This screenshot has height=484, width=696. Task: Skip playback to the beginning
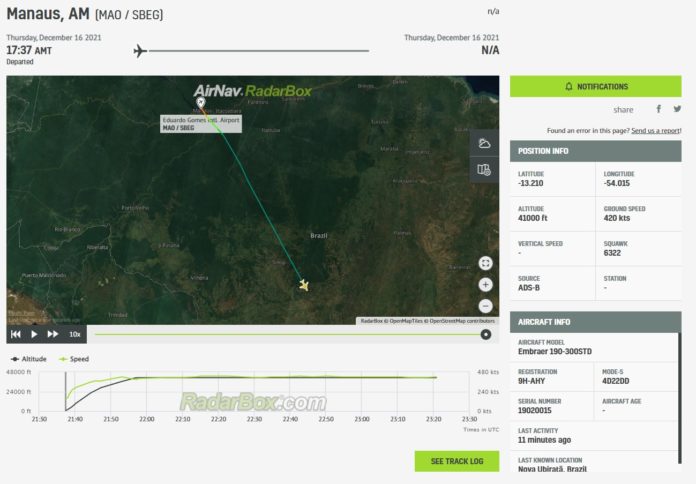16,334
